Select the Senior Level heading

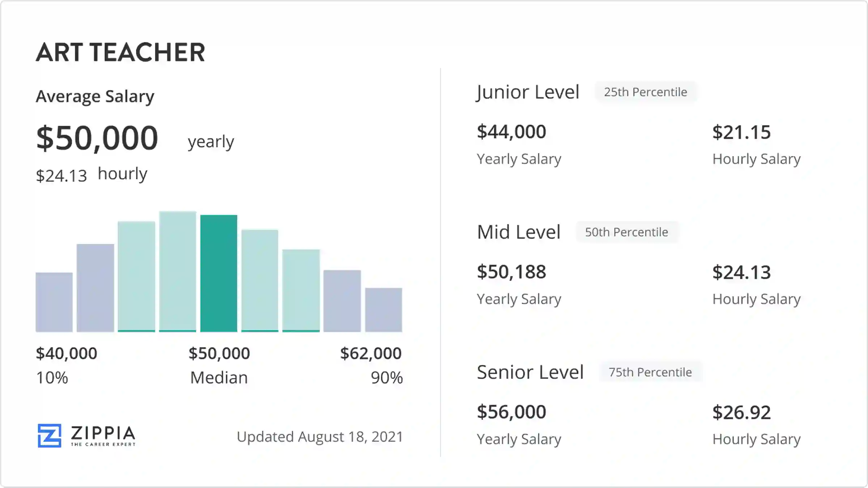(530, 372)
